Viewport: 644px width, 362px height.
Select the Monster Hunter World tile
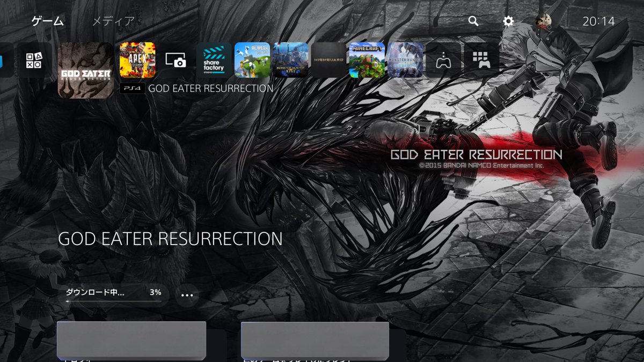click(405, 61)
